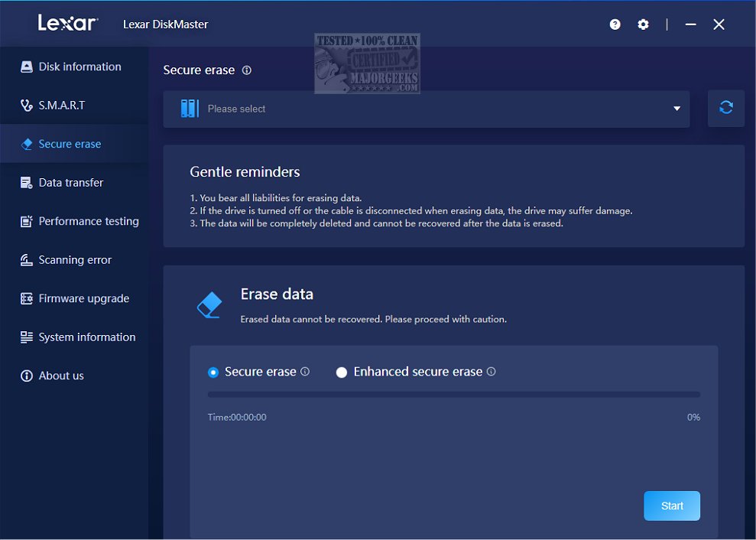The height and width of the screenshot is (540, 756).
Task: Open the S.M.A.R.T panel icon
Action: pos(25,105)
